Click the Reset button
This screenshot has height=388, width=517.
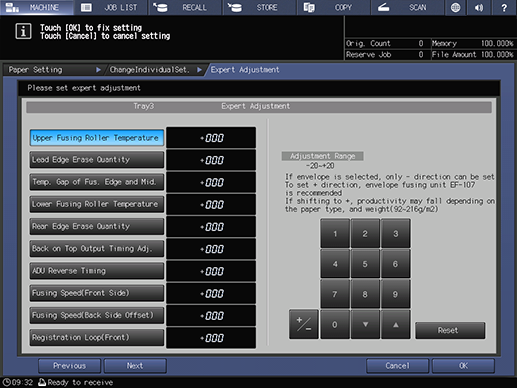450,330
